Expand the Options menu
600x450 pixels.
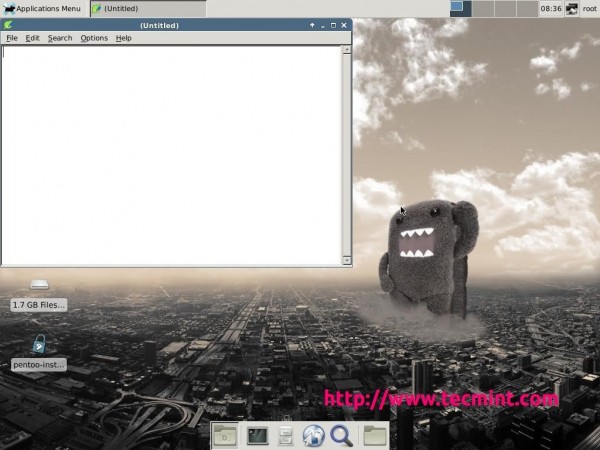(x=94, y=38)
